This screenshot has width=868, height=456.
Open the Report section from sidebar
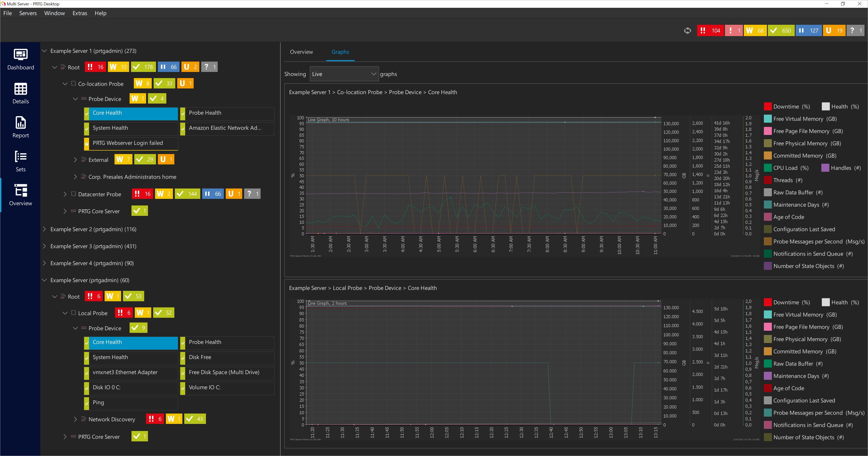click(x=20, y=127)
